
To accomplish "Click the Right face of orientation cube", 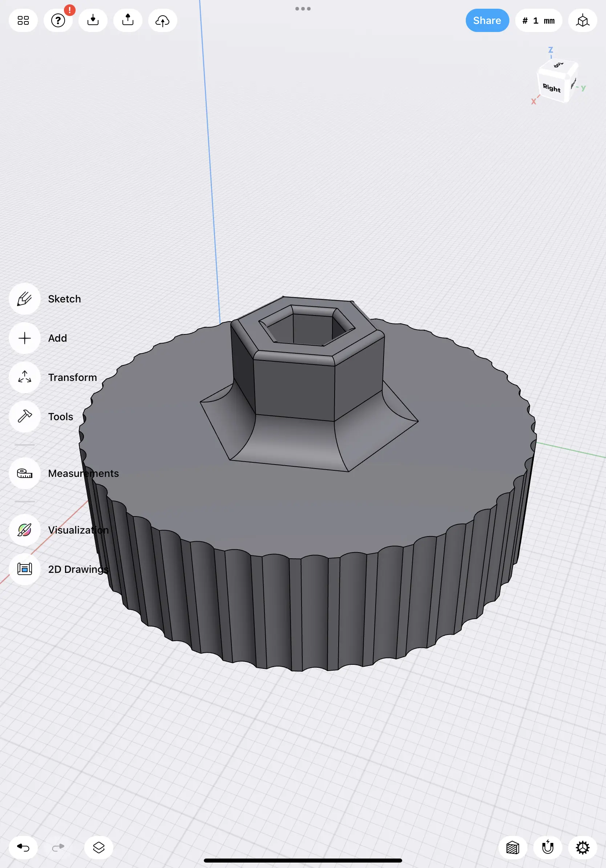I will [552, 88].
